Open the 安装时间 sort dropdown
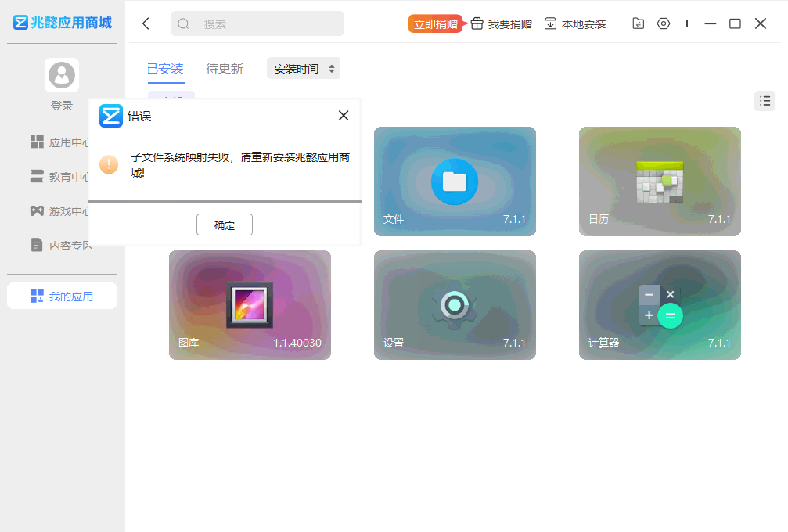Screen dimensions: 788x532 point(304,69)
